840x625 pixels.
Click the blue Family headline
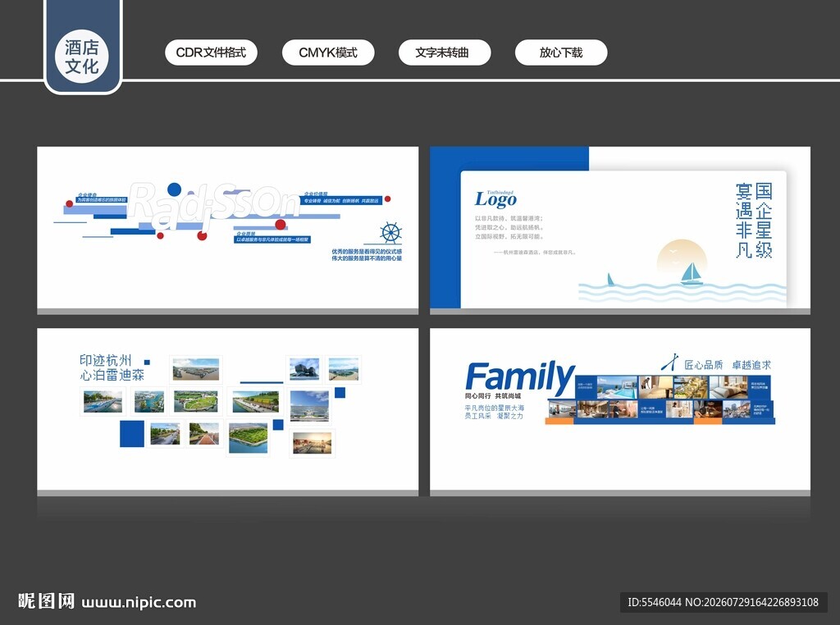coord(519,377)
